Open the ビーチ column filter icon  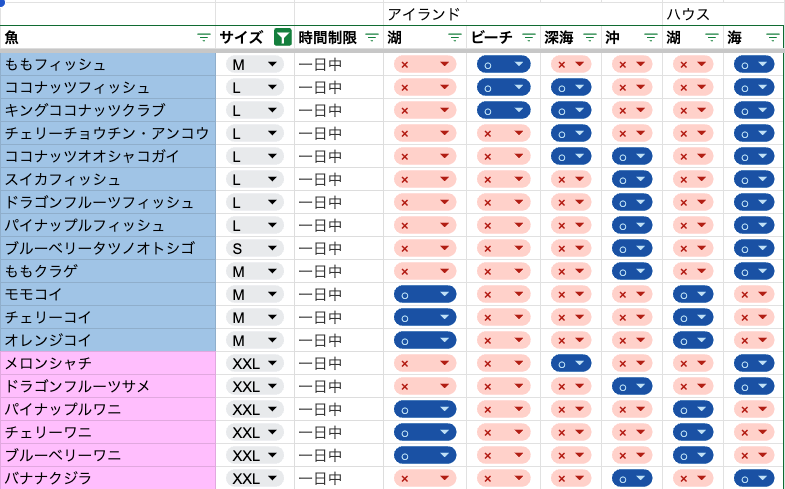[x=529, y=38]
